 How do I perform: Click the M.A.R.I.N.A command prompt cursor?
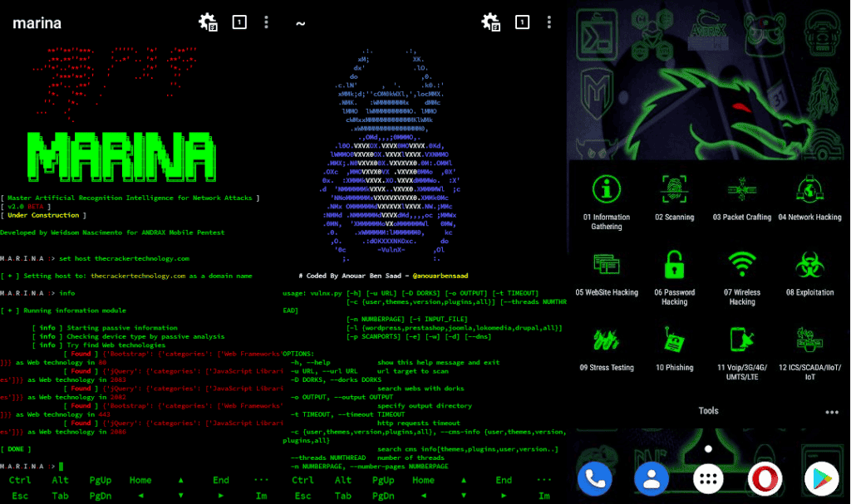(61, 466)
